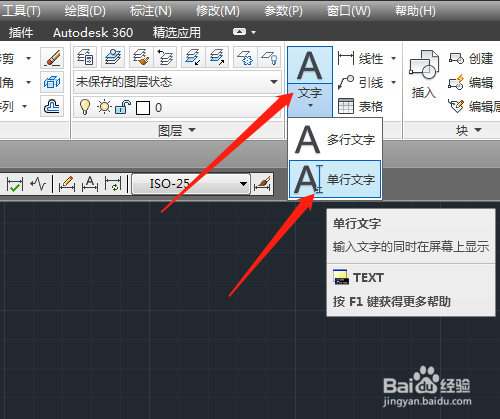Open the 标注(N) menu
This screenshot has height=419, width=500.
(151, 11)
